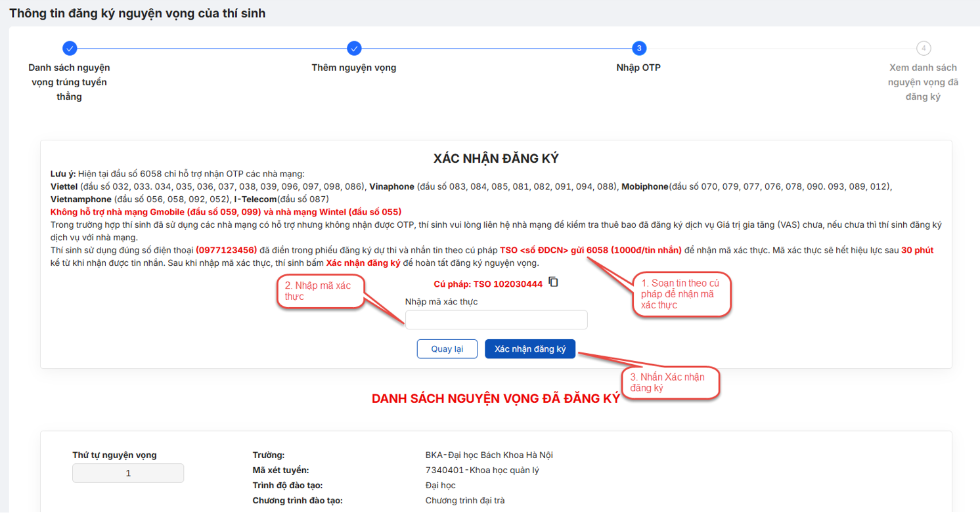Screen dimensions: 980x523
Task: Click the 'Quay lại' button
Action: coord(447,349)
